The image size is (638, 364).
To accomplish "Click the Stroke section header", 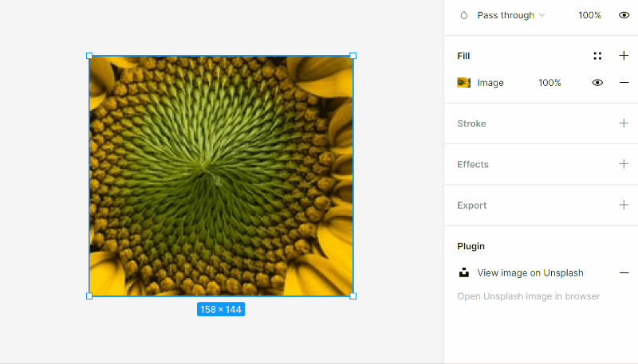I will (x=471, y=123).
